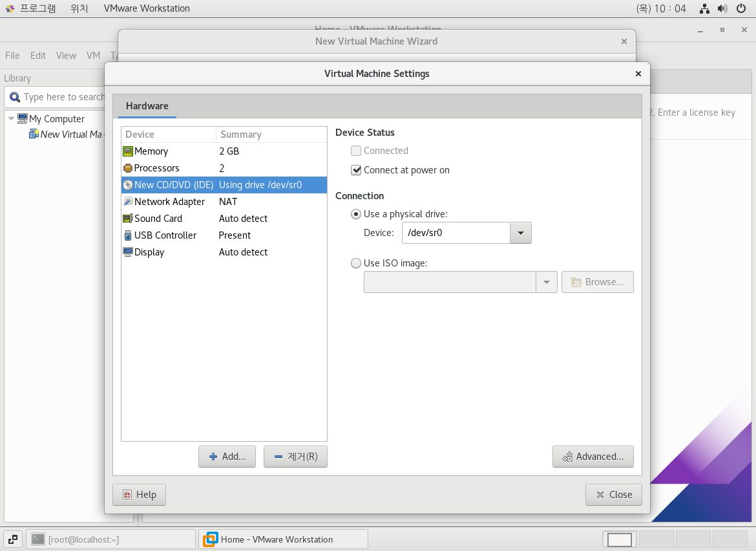Click the Display monitor icon
756x551 pixels.
(x=128, y=252)
